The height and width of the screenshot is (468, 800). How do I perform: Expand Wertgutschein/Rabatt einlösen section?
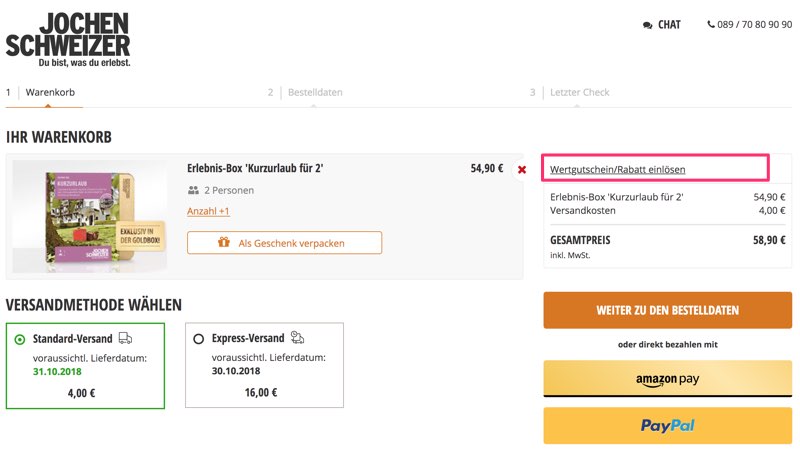617,169
